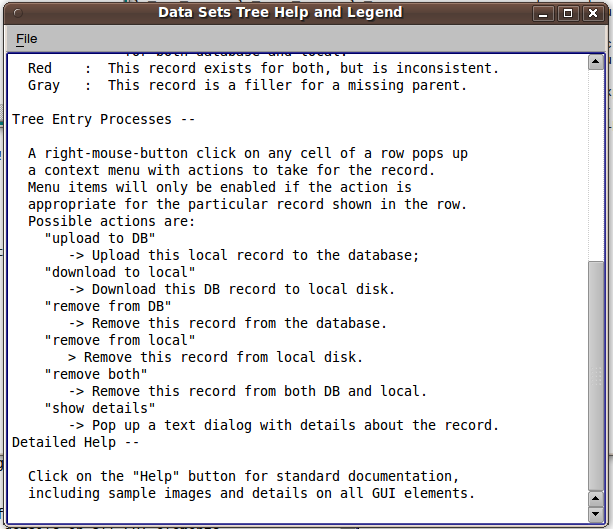This screenshot has width=613, height=529.
Task: Click the vertical scrollbar thumb
Action: [595, 375]
